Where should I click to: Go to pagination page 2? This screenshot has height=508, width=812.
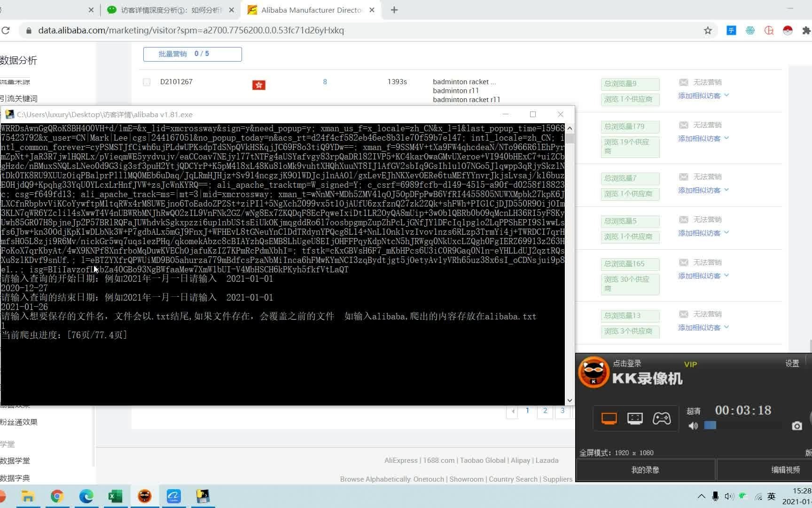click(x=545, y=411)
